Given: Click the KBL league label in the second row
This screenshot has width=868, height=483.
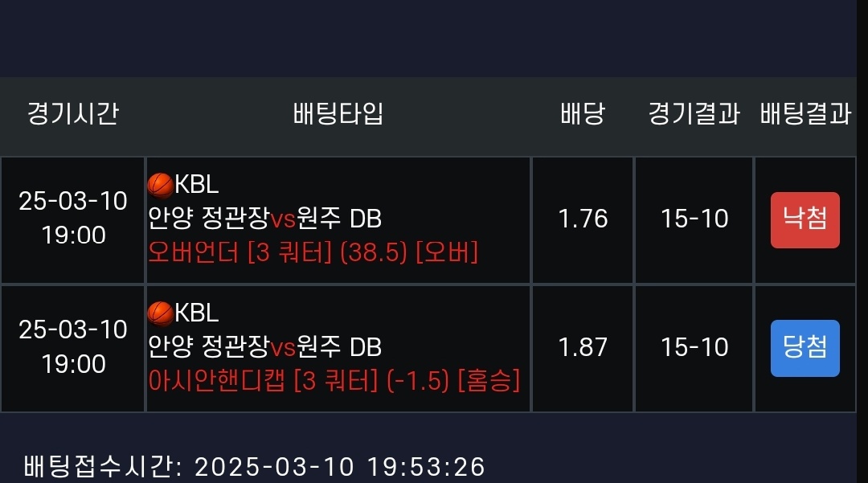Looking at the screenshot, I should (197, 313).
